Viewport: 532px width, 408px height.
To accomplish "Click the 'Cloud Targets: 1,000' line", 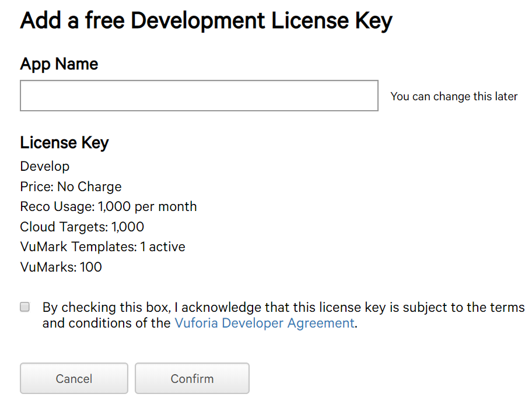I will pyautogui.click(x=82, y=227).
